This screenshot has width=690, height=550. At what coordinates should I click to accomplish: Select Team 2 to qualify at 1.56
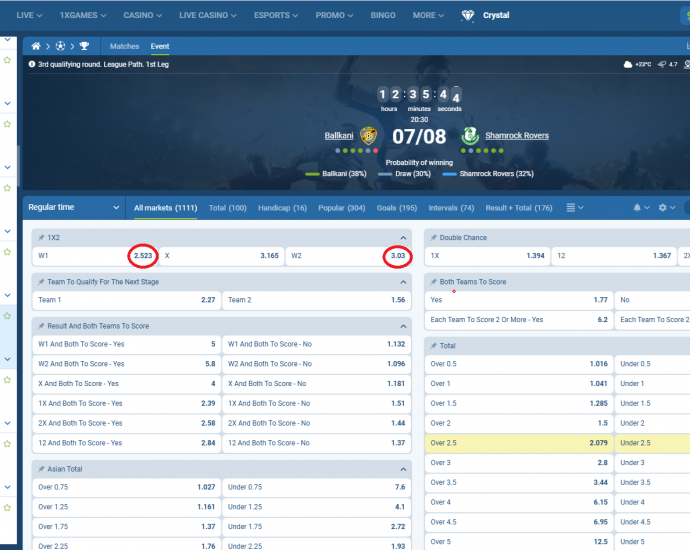[316, 300]
